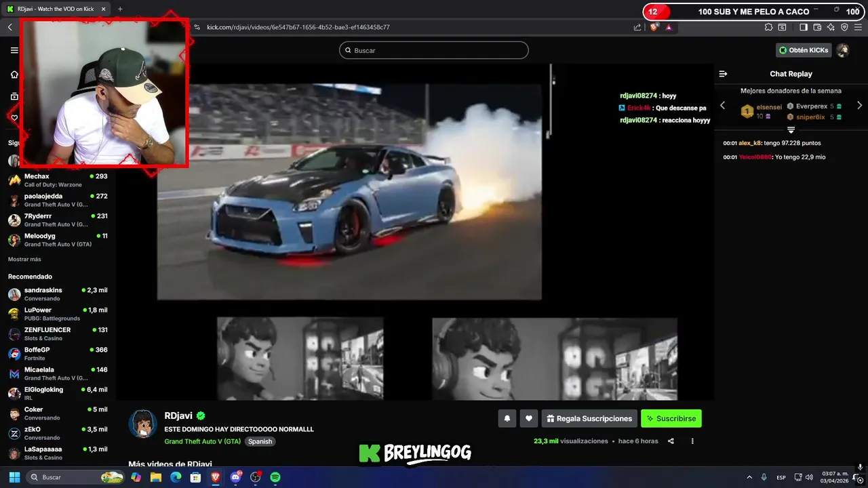868x488 pixels.
Task: Close the RDjavi Kick tab
Action: tap(103, 9)
